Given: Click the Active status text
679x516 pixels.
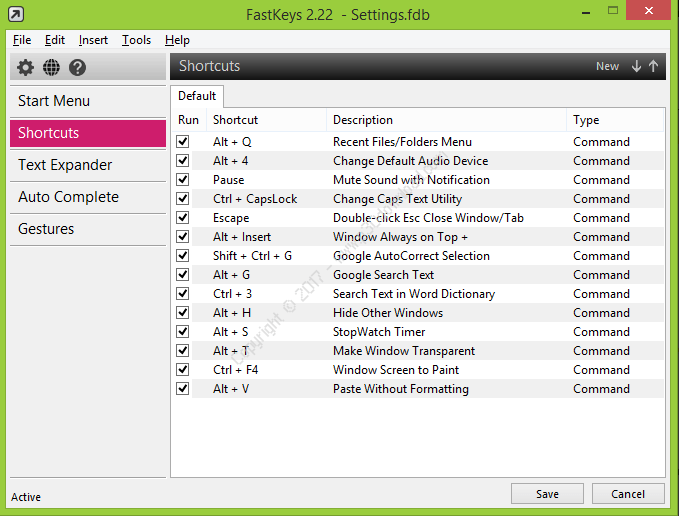Looking at the screenshot, I should pos(26,497).
